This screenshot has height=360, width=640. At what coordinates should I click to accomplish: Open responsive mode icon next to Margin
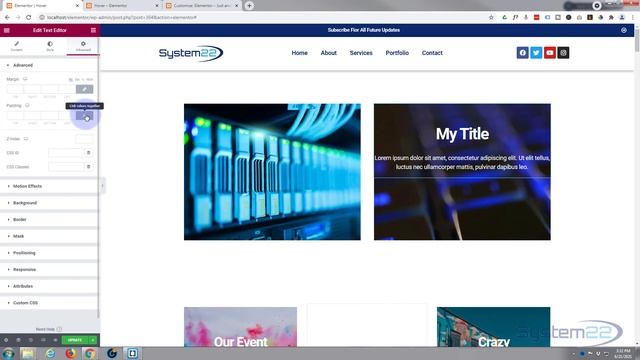pos(25,79)
